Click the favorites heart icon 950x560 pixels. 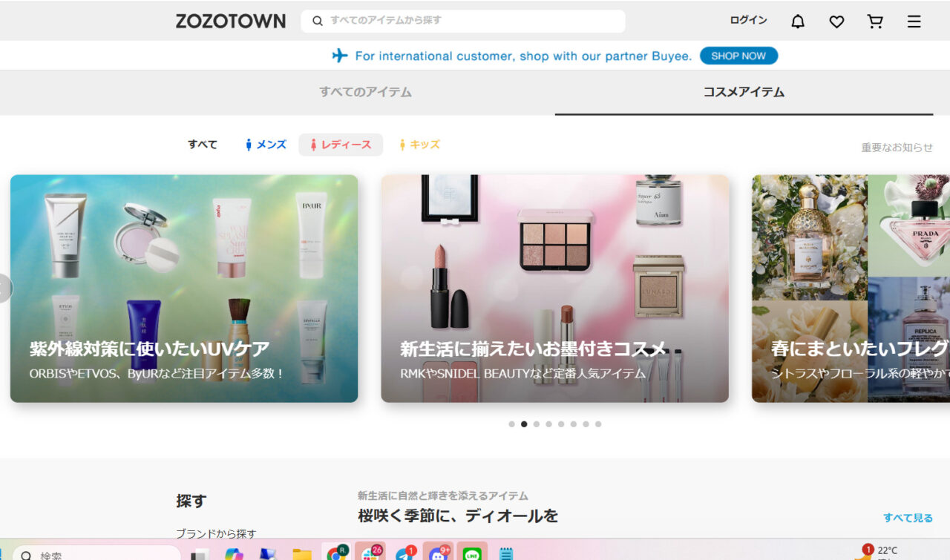[836, 21]
